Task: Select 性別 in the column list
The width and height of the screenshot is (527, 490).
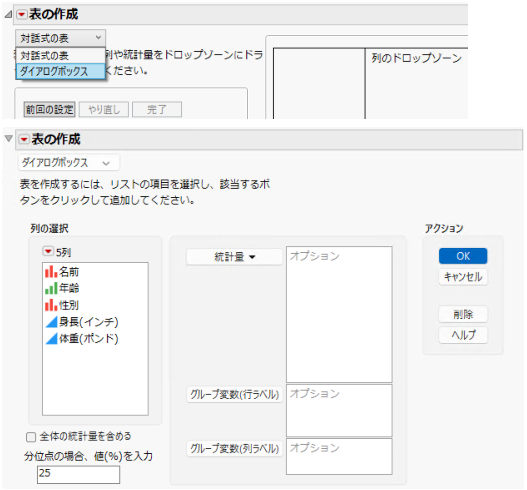Action: click(69, 305)
